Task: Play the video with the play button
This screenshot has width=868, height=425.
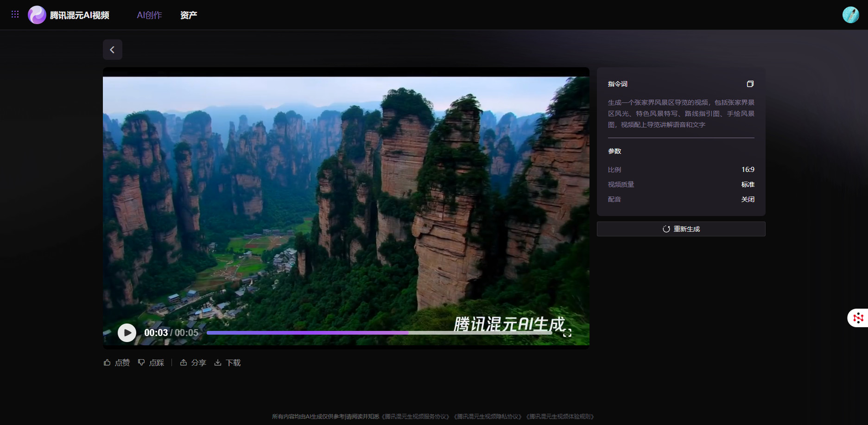Action: (127, 332)
